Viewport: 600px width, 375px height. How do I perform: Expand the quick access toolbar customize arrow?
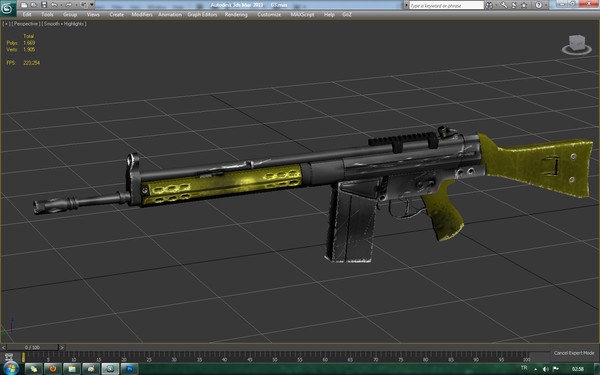click(92, 5)
